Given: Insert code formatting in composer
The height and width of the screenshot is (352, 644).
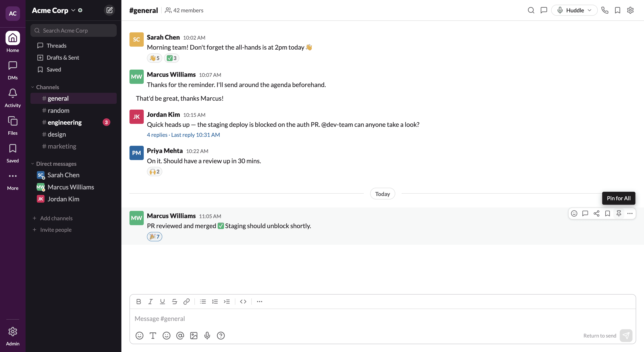Looking at the screenshot, I should (x=243, y=302).
